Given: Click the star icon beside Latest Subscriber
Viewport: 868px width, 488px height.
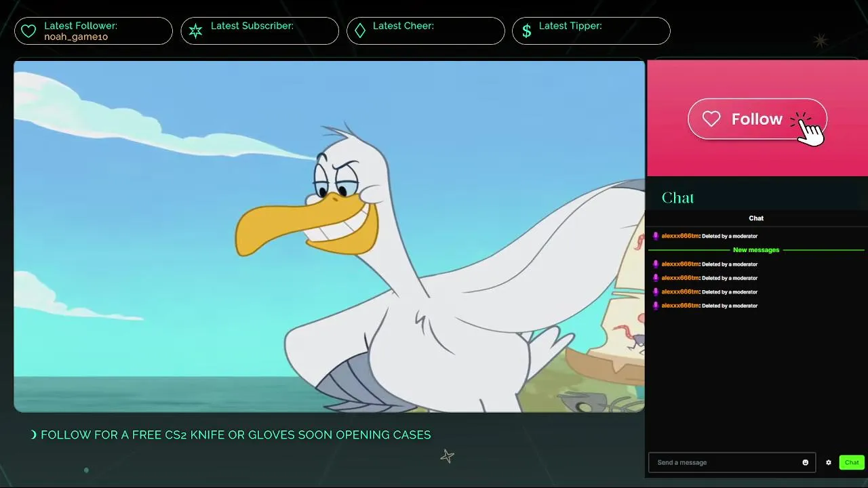Looking at the screenshot, I should (195, 31).
